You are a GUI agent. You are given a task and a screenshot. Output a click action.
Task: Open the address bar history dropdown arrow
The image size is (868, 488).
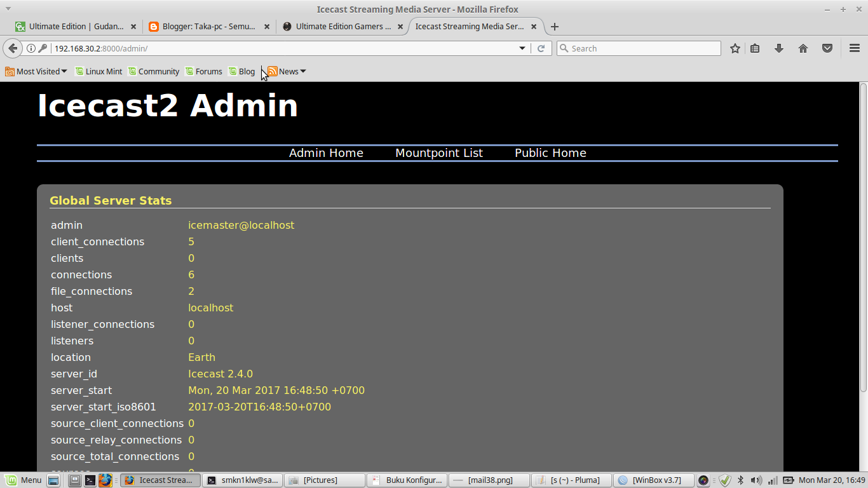522,48
